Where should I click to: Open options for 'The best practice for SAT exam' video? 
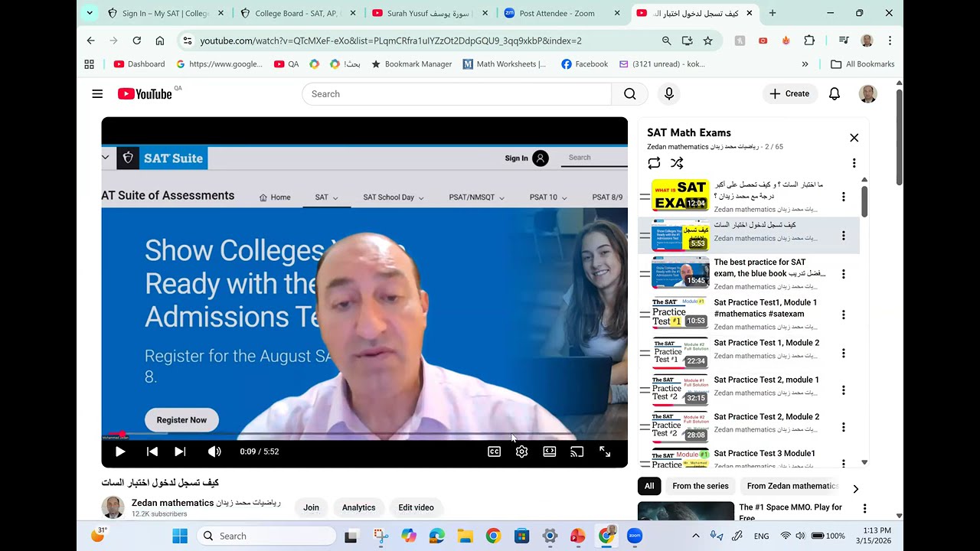(x=844, y=274)
